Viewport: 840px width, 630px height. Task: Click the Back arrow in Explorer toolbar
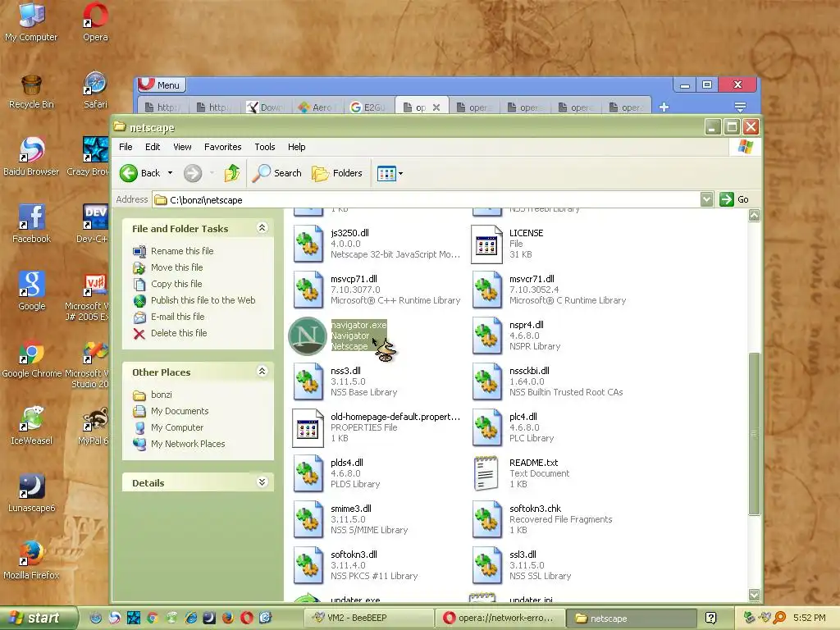coord(129,173)
